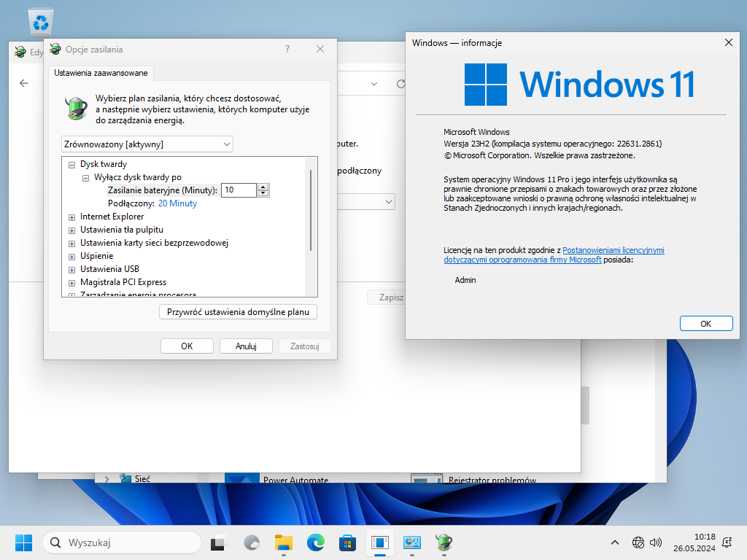Collapse the Dysk twardy tree node

click(x=72, y=165)
